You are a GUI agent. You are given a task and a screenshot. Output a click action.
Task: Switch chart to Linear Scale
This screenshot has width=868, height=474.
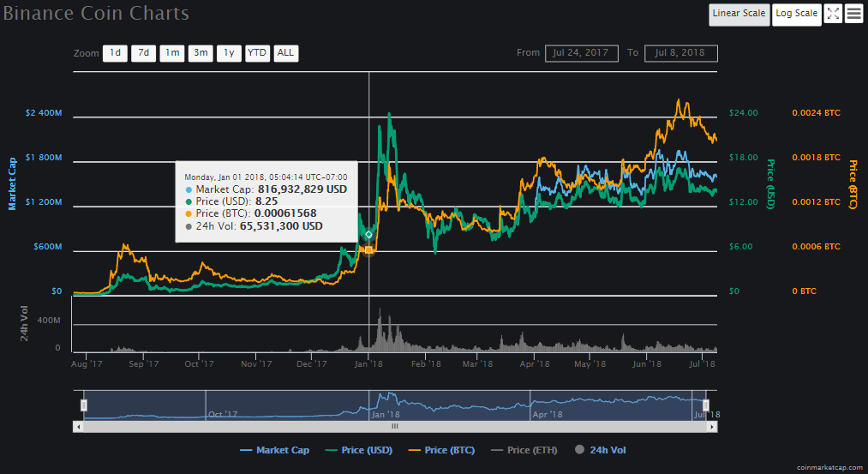(x=739, y=15)
